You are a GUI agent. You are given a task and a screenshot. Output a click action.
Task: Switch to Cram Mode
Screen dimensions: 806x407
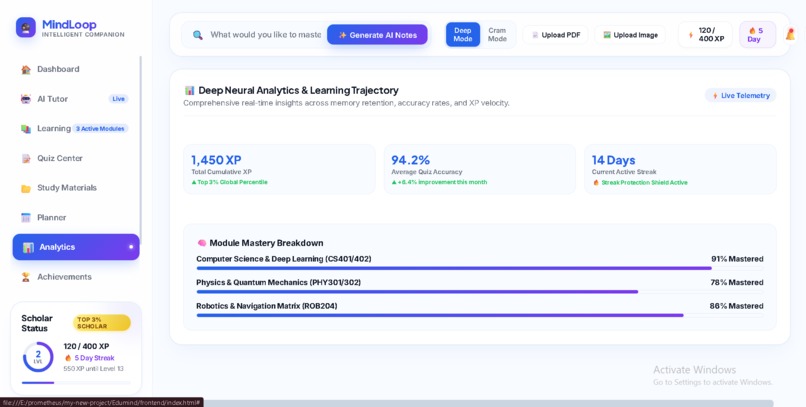tap(497, 34)
